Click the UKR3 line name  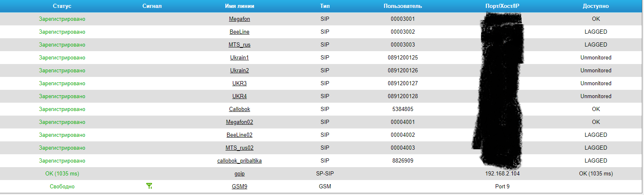coord(240,83)
